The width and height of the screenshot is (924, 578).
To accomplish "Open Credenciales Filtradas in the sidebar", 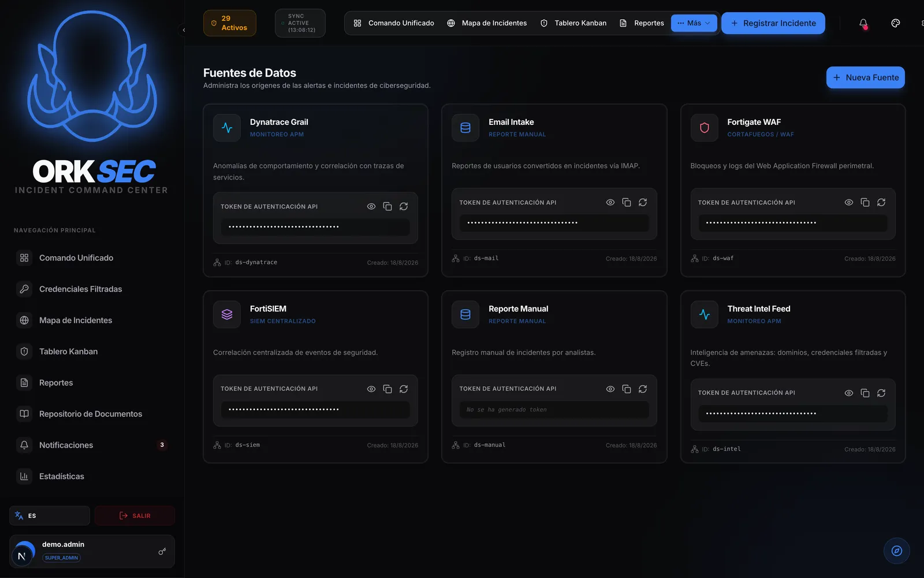I will click(92, 289).
